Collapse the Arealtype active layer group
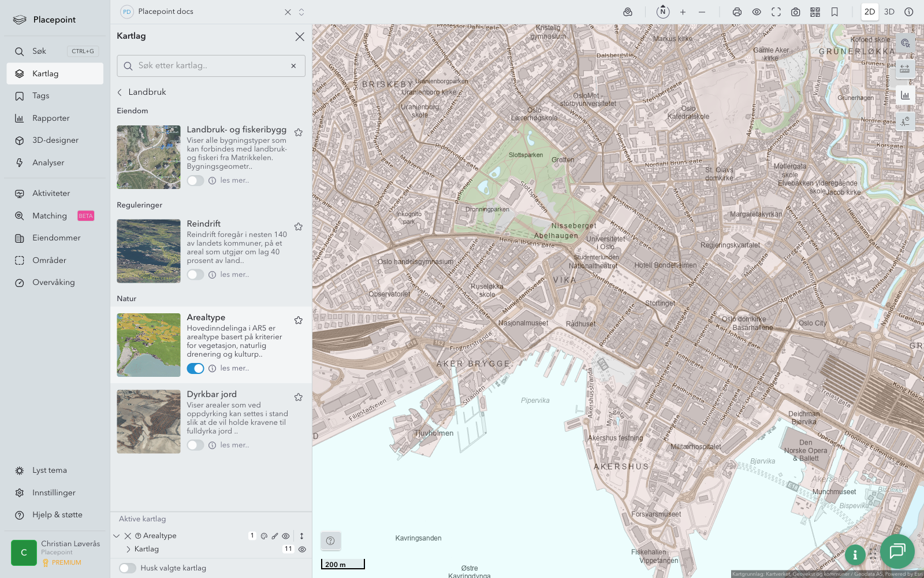This screenshot has height=578, width=924. [117, 536]
